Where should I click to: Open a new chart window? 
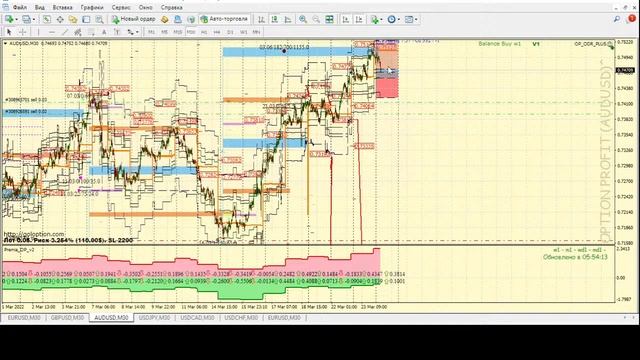(9, 19)
